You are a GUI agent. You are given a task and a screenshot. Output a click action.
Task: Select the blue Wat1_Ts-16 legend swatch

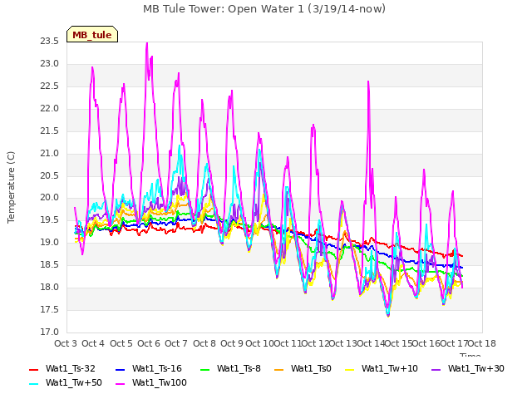pyautogui.click(x=120, y=369)
